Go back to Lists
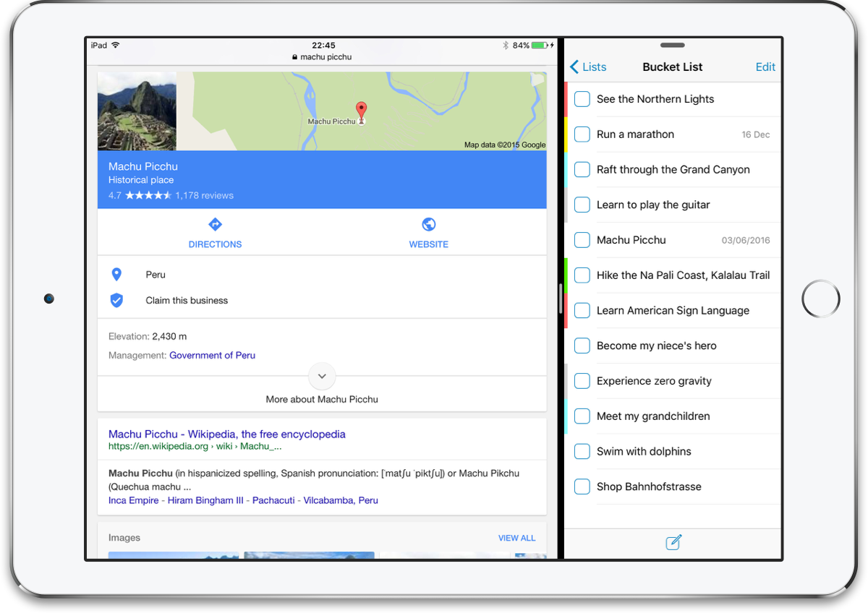Image resolution: width=868 pixels, height=613 pixels. 588,67
